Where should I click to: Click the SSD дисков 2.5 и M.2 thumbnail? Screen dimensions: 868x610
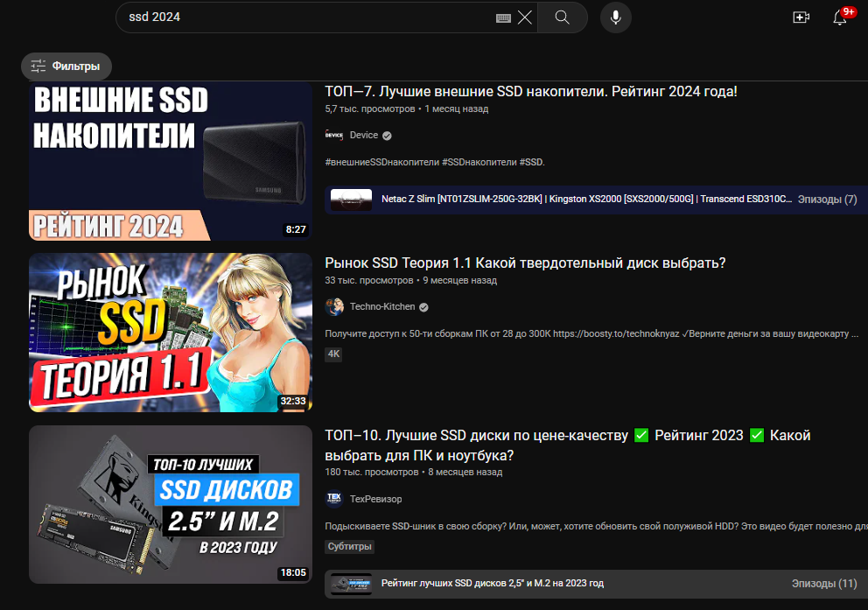click(171, 505)
